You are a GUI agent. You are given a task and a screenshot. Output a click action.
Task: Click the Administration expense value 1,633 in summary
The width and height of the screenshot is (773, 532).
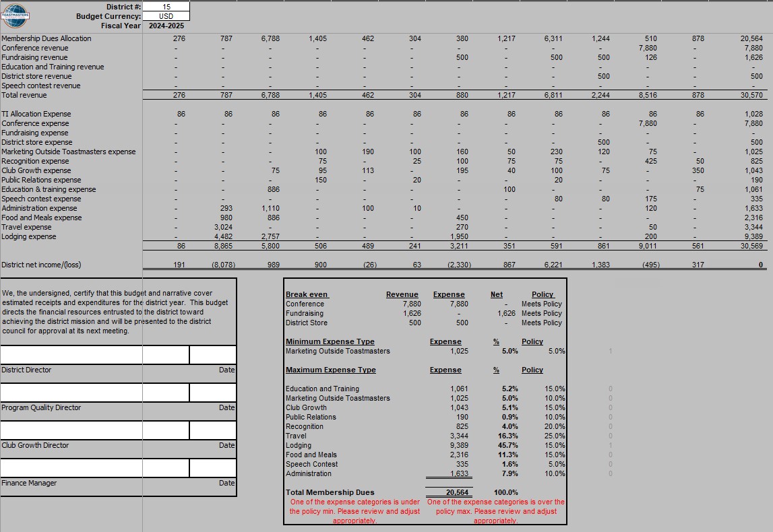(459, 474)
